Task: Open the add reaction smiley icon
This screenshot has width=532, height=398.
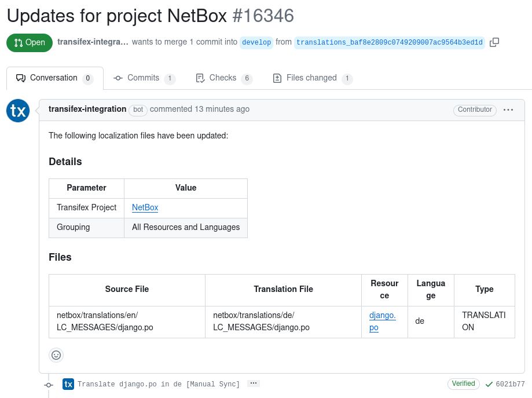Action: 56,355
